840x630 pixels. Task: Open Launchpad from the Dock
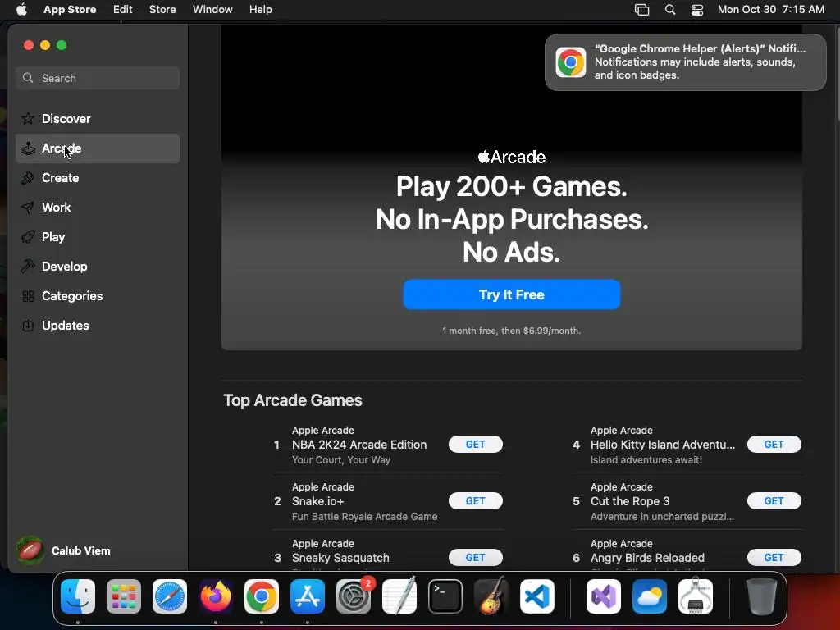(x=124, y=596)
